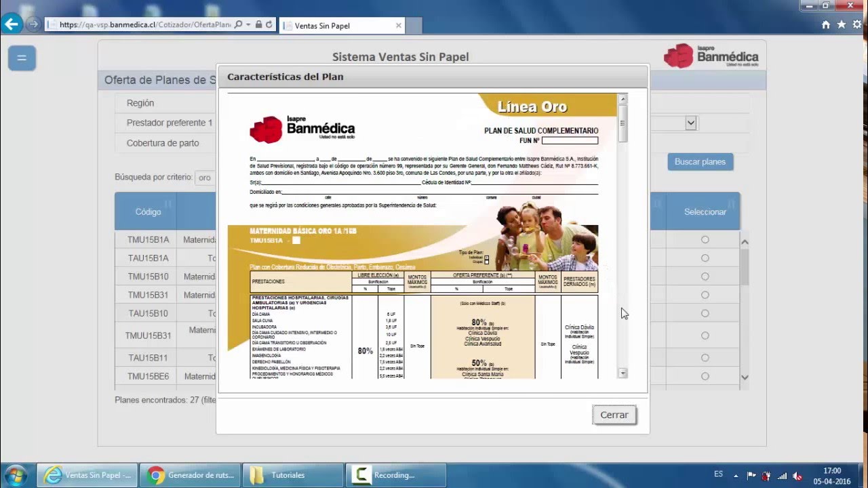The height and width of the screenshot is (488, 868).
Task: Open Camtasia Recording taskbar item
Action: (x=396, y=475)
